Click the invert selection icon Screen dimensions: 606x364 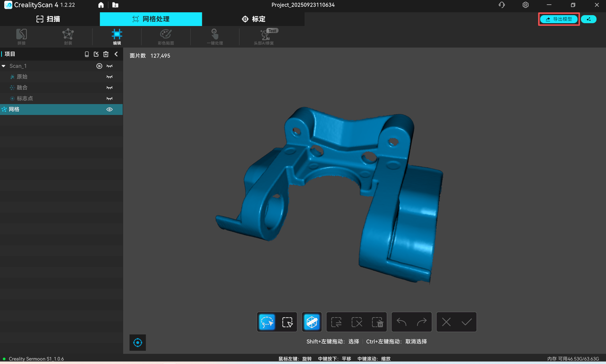coord(337,322)
